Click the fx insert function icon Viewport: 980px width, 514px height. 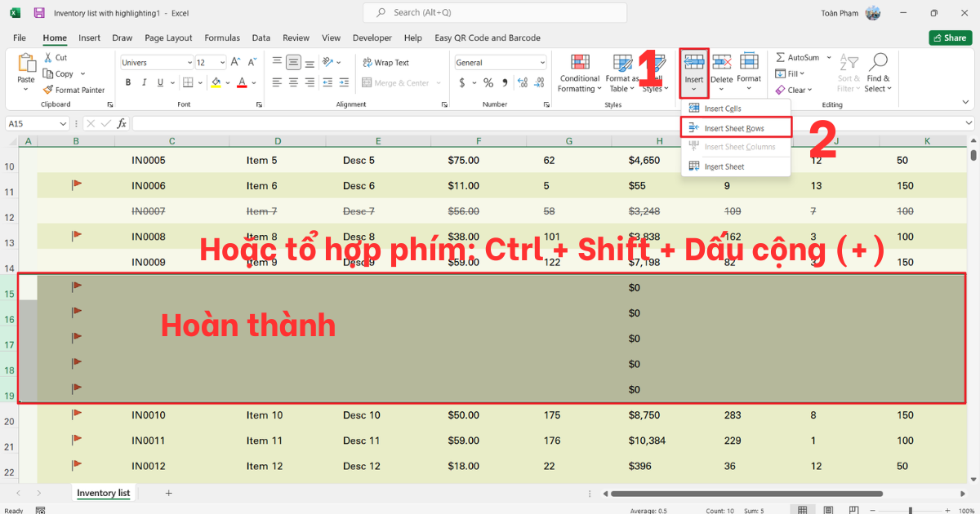pos(122,123)
